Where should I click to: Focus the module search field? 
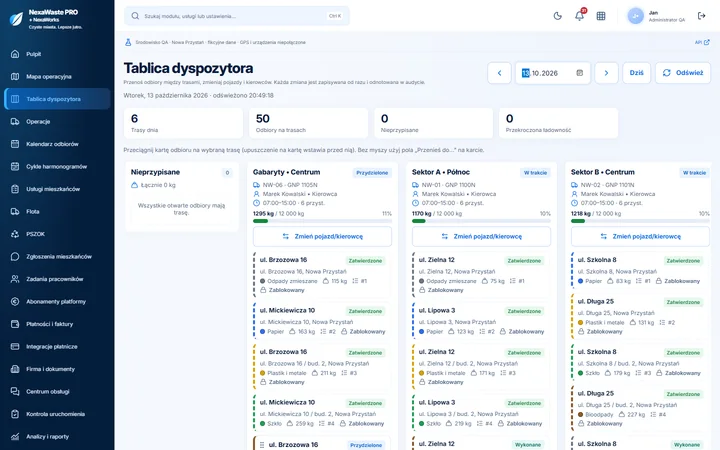click(236, 16)
